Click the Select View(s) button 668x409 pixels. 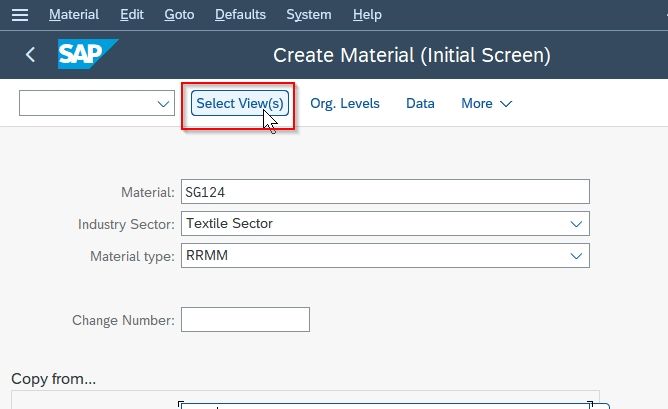tap(239, 104)
